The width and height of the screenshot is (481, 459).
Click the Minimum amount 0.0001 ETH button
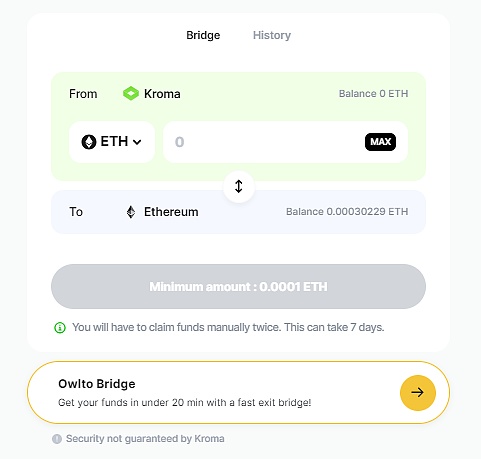(238, 287)
